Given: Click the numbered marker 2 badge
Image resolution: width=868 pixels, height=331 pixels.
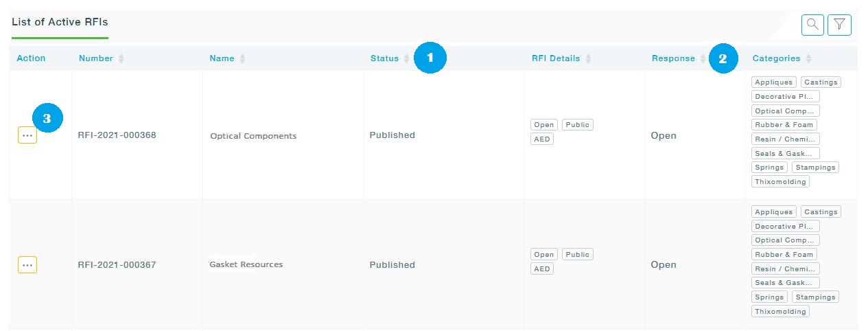Looking at the screenshot, I should point(723,59).
